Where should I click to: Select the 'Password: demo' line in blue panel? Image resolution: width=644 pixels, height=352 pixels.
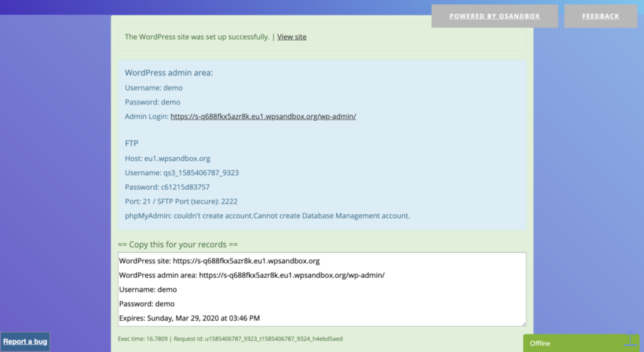tap(152, 102)
